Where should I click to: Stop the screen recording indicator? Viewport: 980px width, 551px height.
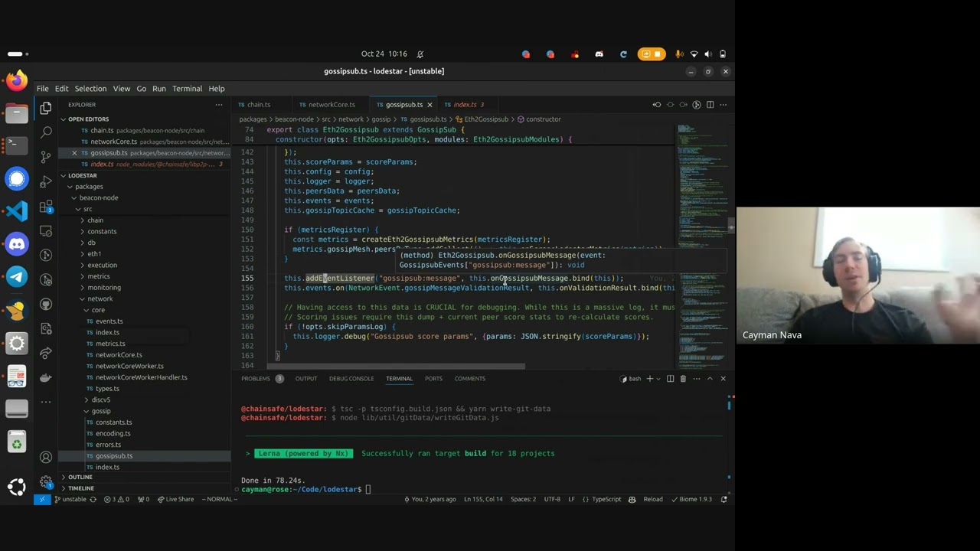coord(652,54)
